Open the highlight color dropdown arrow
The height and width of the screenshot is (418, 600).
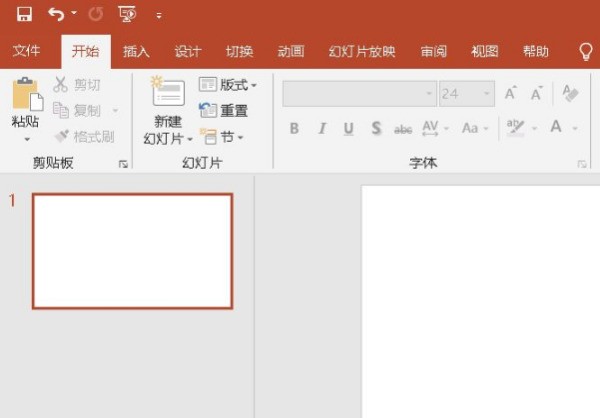click(535, 128)
